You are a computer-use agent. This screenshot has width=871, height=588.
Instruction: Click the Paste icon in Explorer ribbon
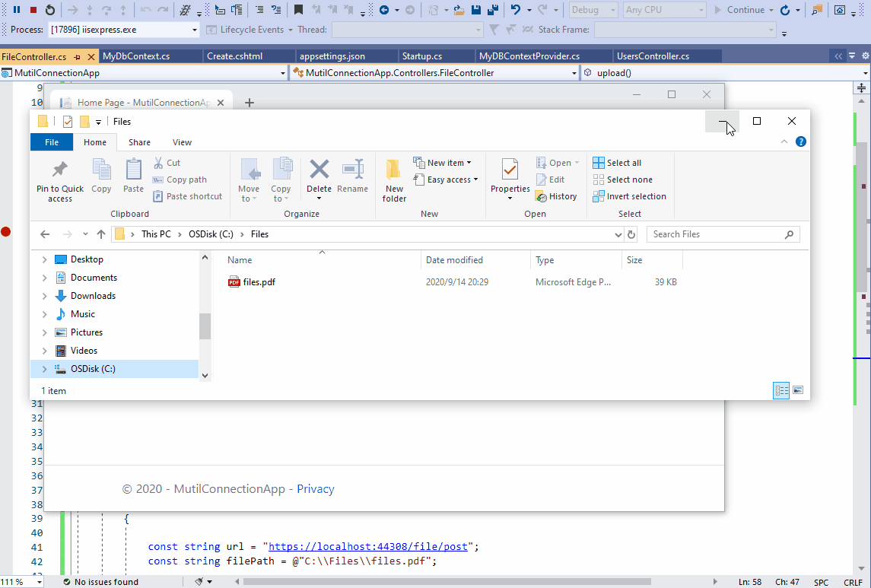click(x=133, y=176)
